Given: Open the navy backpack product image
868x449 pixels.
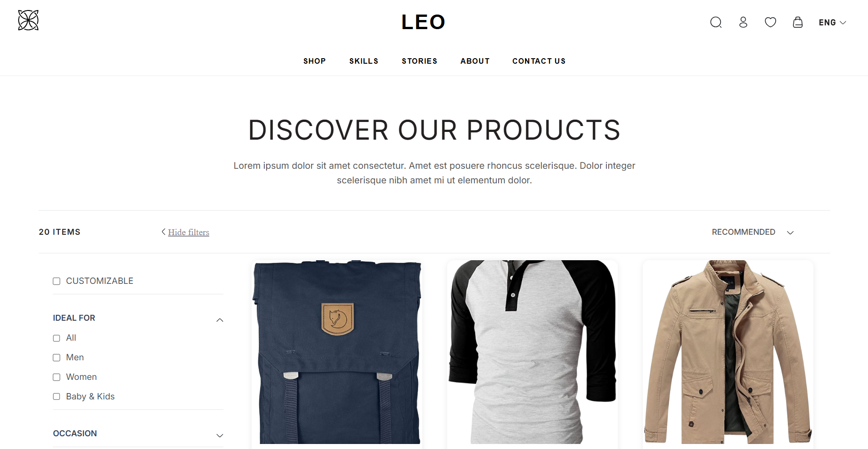Looking at the screenshot, I should tap(337, 352).
